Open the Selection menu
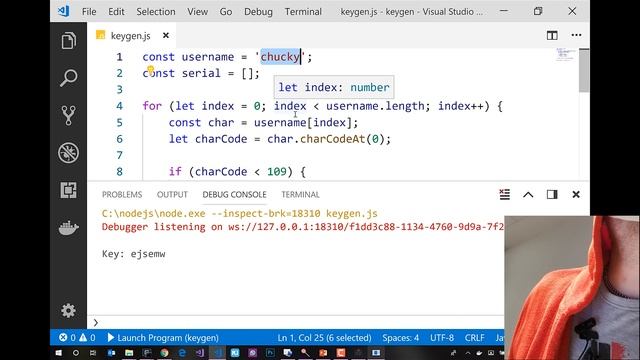 pos(156,11)
